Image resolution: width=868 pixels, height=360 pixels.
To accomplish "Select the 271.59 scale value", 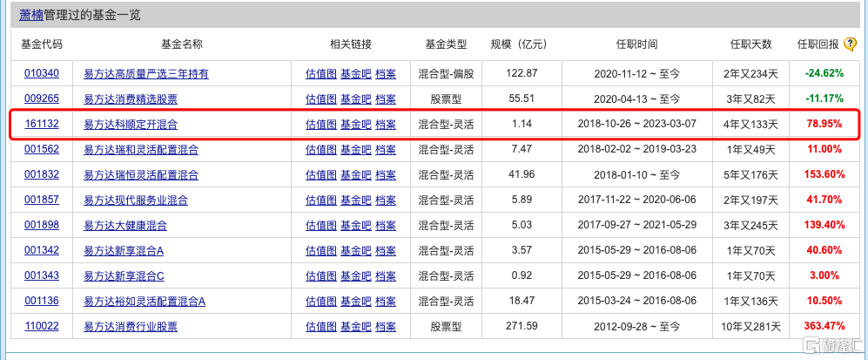I will [521, 326].
